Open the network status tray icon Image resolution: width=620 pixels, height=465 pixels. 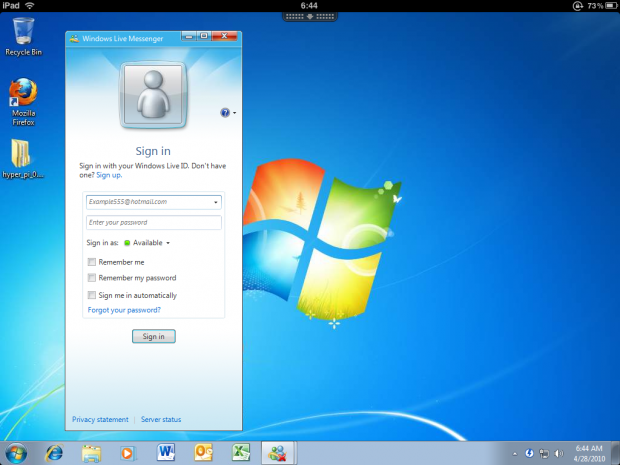pos(544,454)
